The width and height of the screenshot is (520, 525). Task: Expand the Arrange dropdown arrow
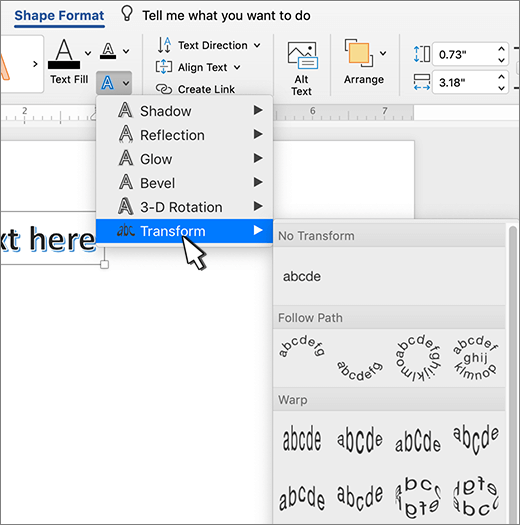[383, 53]
